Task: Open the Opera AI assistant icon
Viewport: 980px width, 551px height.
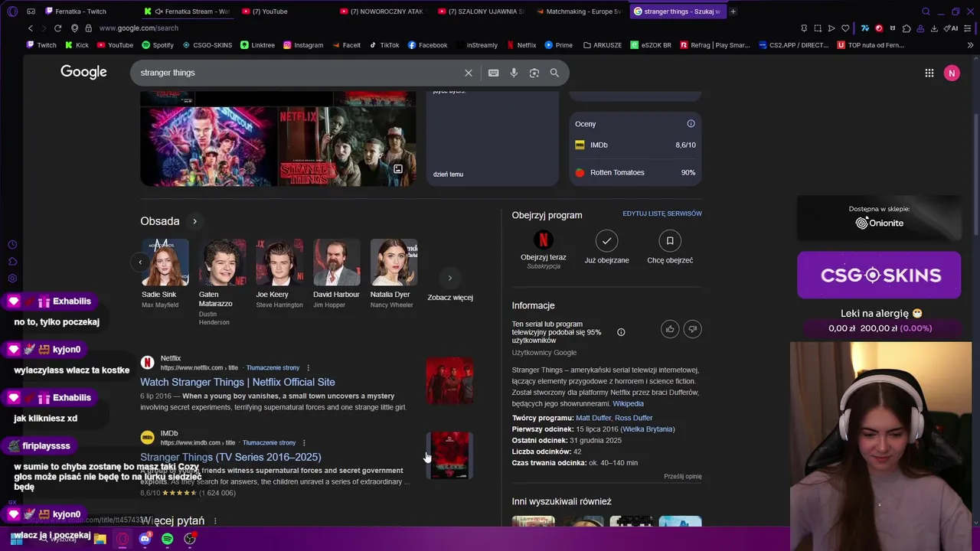Action: pyautogui.click(x=951, y=28)
